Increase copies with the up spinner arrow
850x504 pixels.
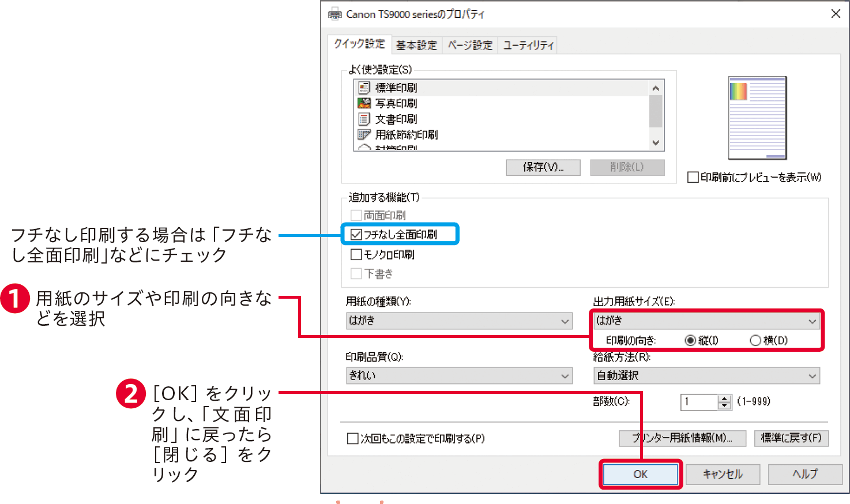725,398
